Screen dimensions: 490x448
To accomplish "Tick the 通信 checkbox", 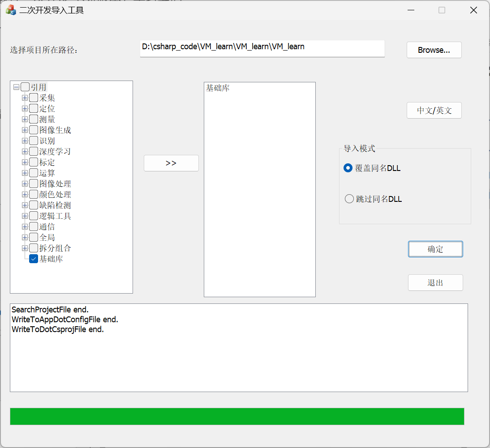I will tap(34, 226).
